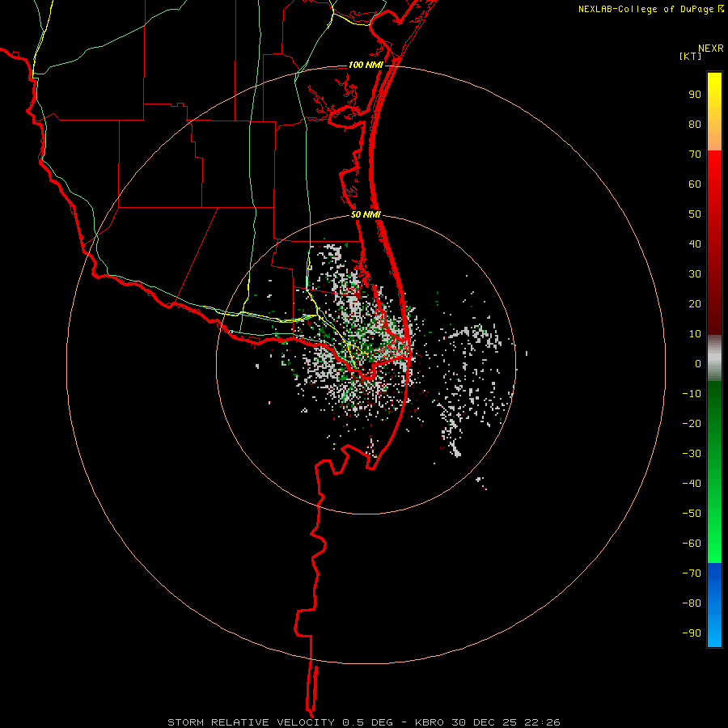Image resolution: width=728 pixels, height=728 pixels.
Task: Click the NEXR label above color scale
Action: click(x=711, y=49)
